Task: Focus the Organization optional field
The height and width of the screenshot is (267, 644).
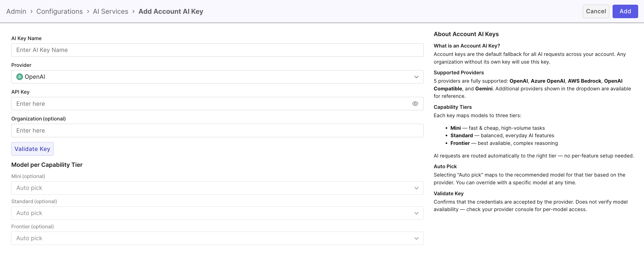Action: 217,130
